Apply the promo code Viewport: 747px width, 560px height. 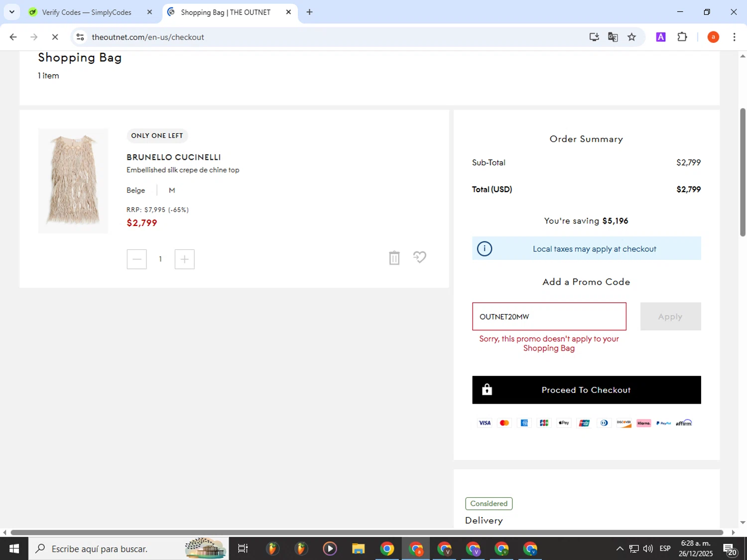[x=670, y=316]
